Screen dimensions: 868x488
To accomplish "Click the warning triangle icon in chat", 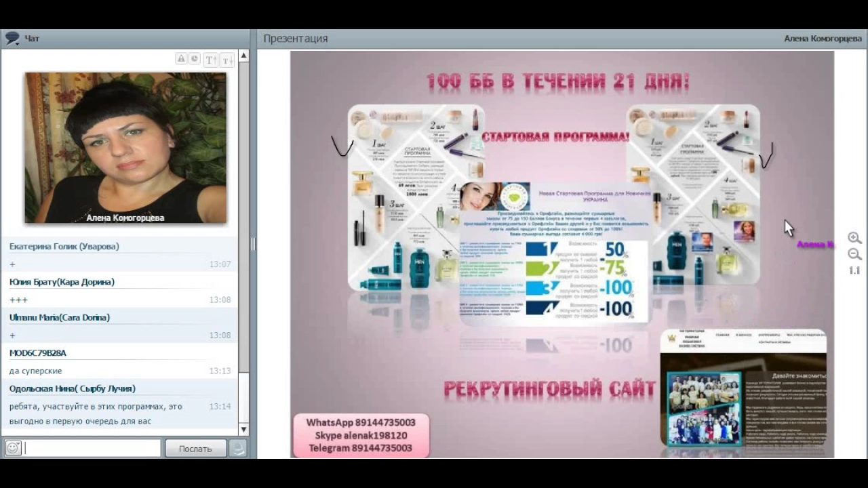I will tap(181, 59).
